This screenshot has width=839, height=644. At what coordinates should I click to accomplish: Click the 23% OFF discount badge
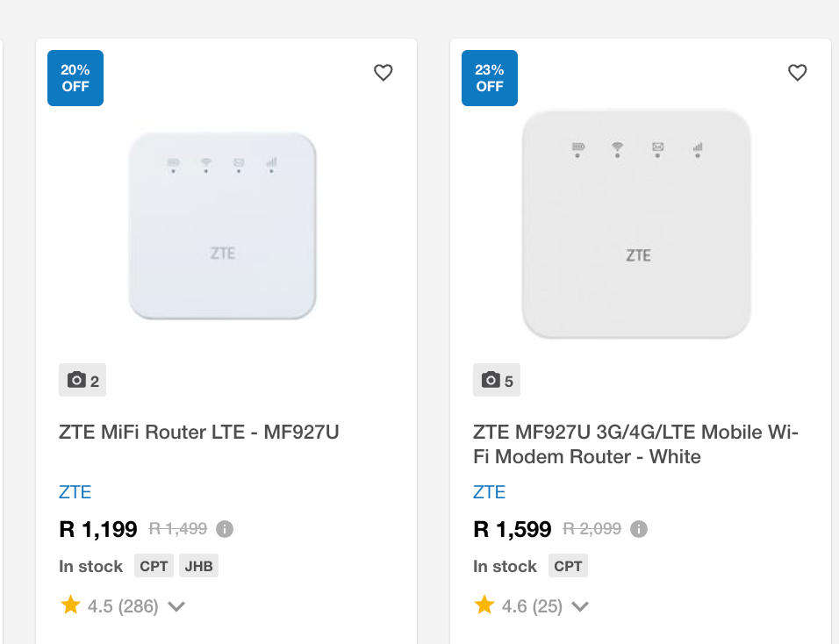pos(489,78)
